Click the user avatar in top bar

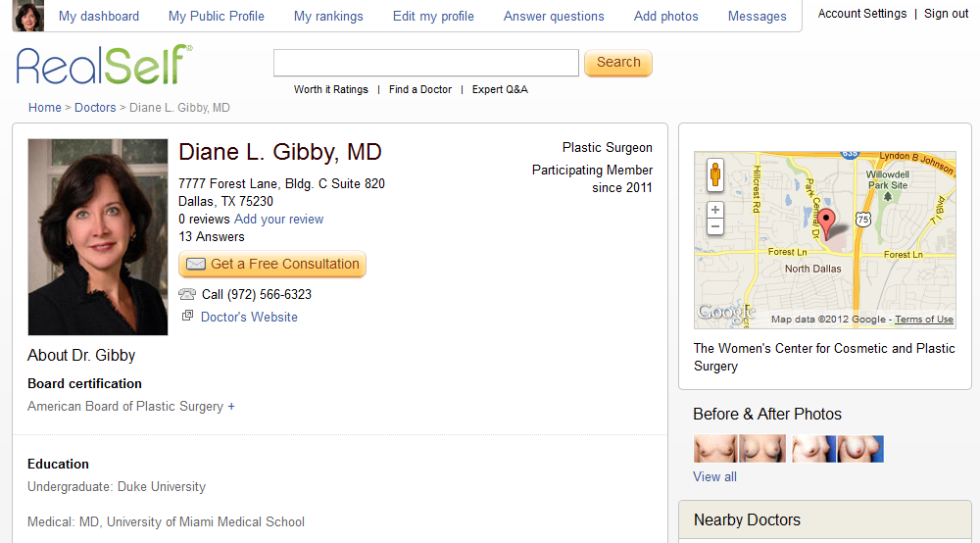click(x=28, y=17)
